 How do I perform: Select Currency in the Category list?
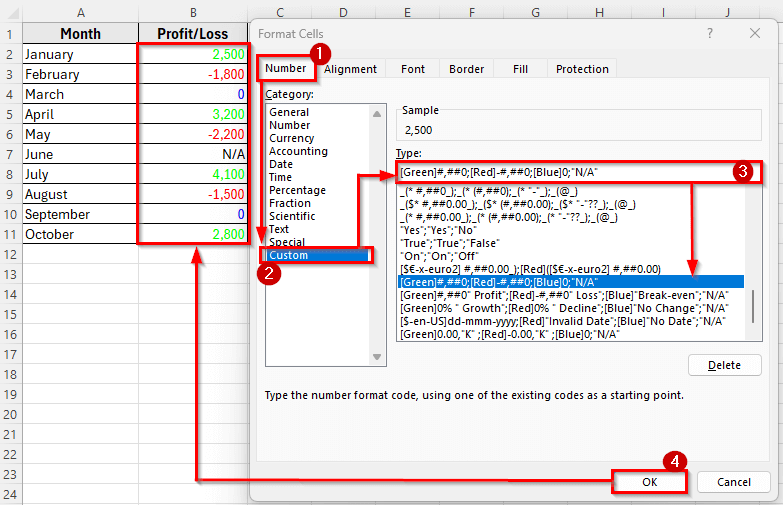292,138
